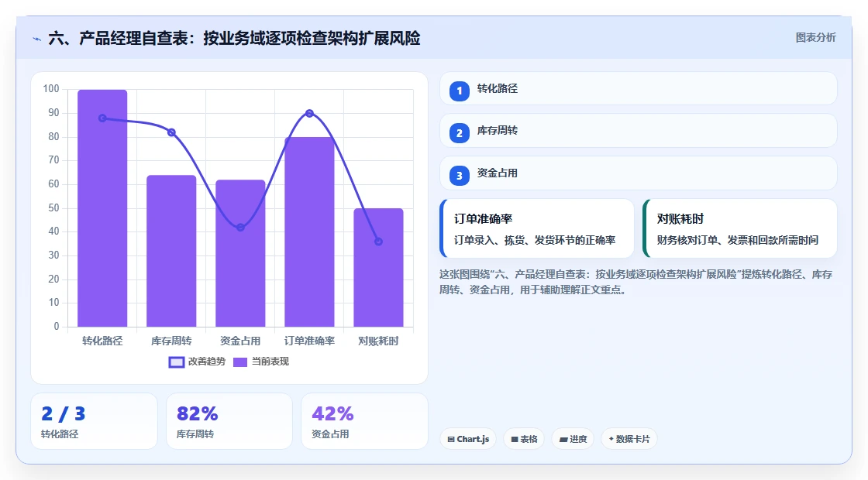The height and width of the screenshot is (480, 868).
Task: Click trend line point above 库存周转
Action: coord(171,132)
